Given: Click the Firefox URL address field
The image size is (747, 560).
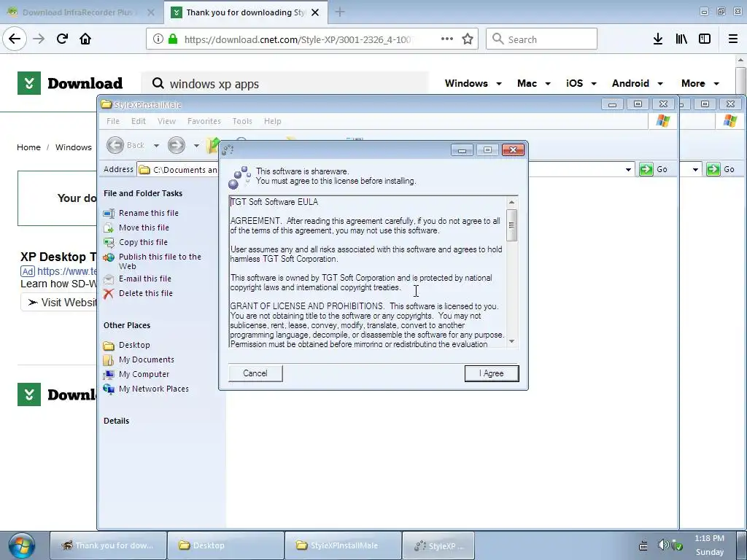Looking at the screenshot, I should coord(298,39).
